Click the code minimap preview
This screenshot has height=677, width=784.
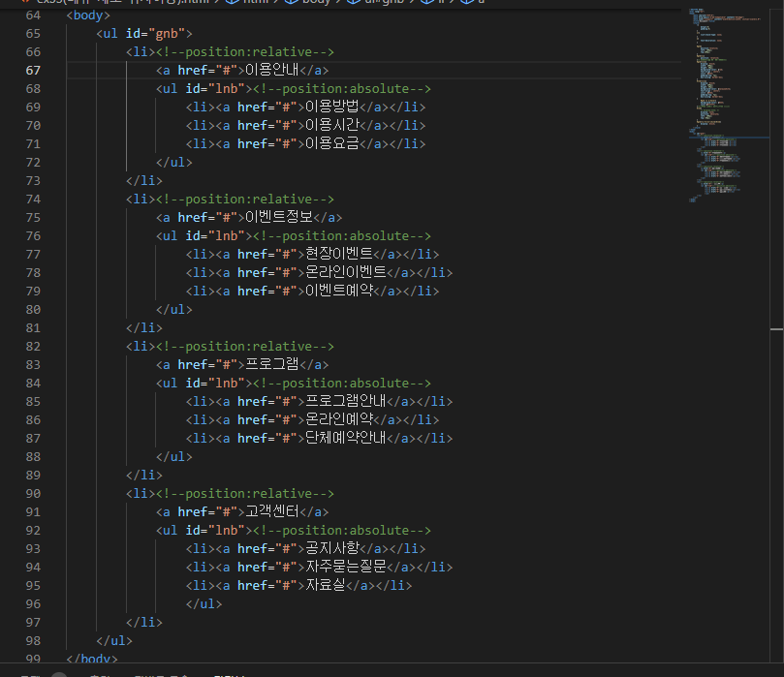[x=728, y=105]
